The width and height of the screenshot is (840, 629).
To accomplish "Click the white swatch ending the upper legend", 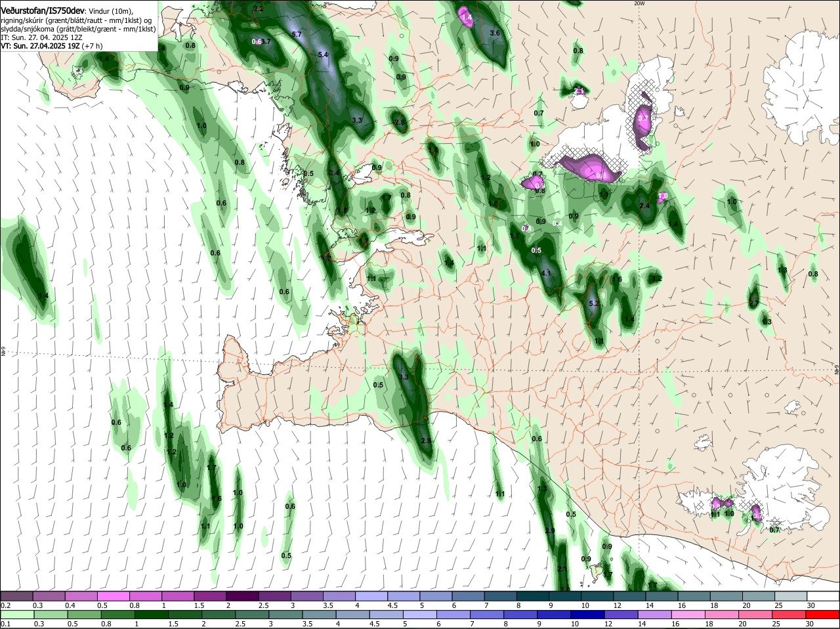I will [x=823, y=596].
